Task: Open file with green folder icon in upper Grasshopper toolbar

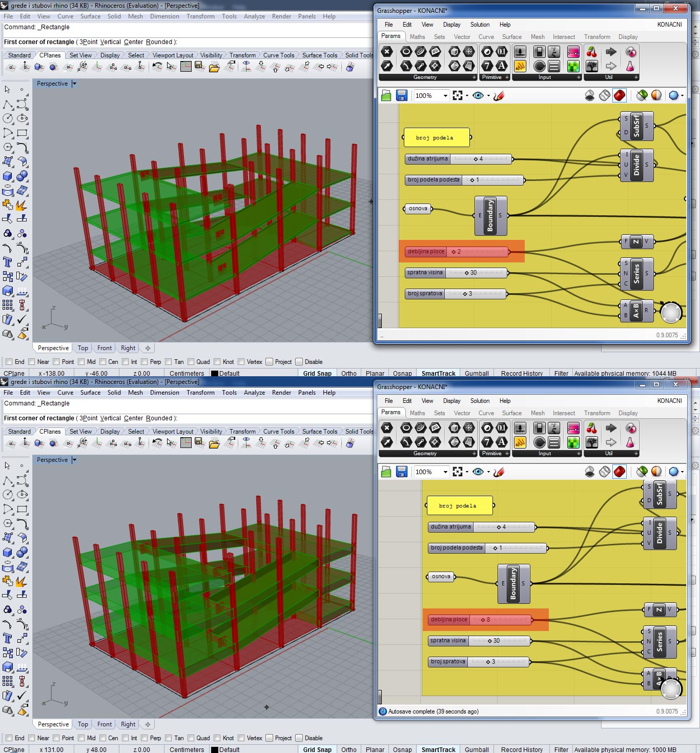Action: click(x=386, y=95)
